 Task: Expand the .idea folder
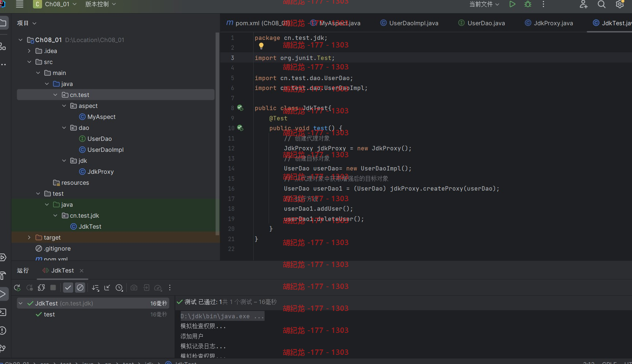(x=29, y=51)
